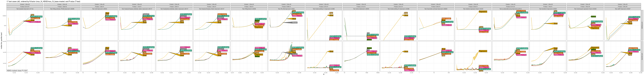This screenshot has width=644, height=76.
Task: Select the 'Test: shallow regression fixed in #4440' header
Action: (473, 9)
